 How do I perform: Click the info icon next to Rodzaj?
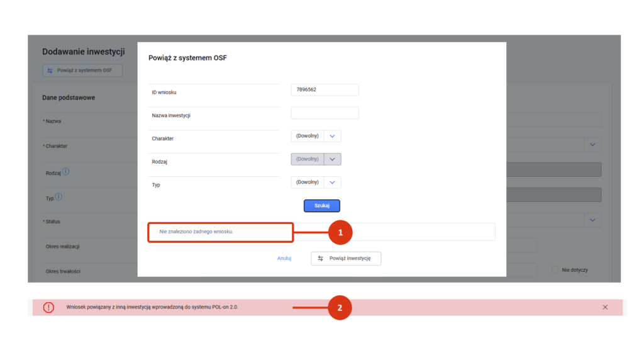(x=65, y=171)
